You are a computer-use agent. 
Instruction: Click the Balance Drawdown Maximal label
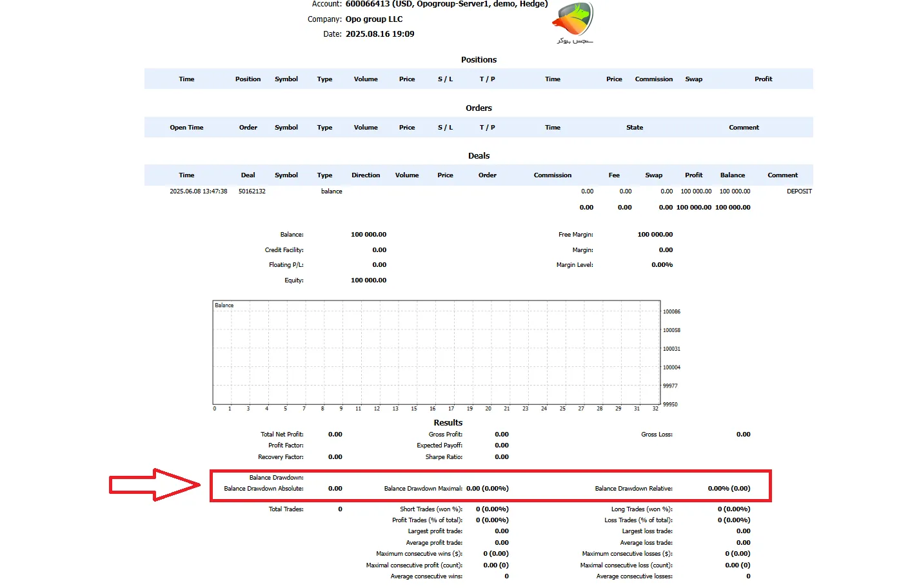click(x=423, y=489)
